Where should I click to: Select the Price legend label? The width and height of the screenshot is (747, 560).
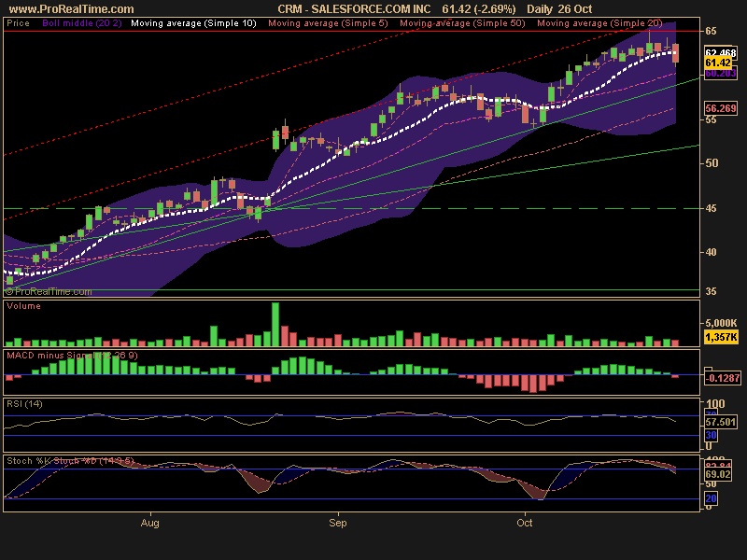(18, 23)
